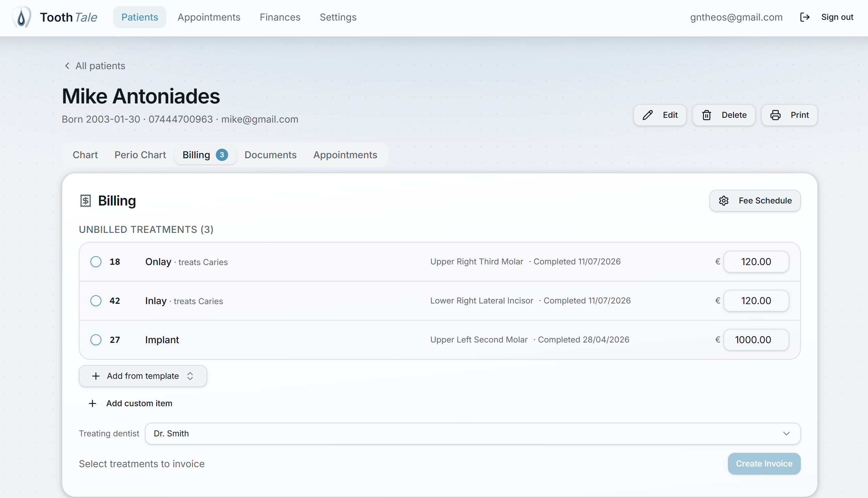The height and width of the screenshot is (498, 868).
Task: Click the receipt icon beside Billing heading
Action: coord(86,201)
